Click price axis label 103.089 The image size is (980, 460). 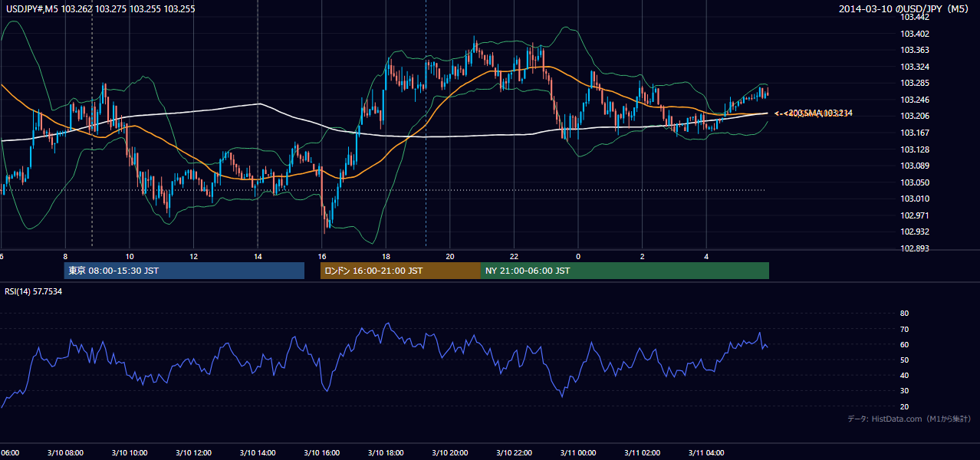point(915,166)
